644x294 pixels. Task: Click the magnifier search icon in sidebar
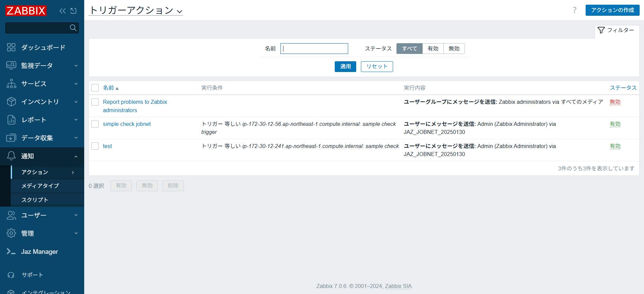tap(73, 28)
